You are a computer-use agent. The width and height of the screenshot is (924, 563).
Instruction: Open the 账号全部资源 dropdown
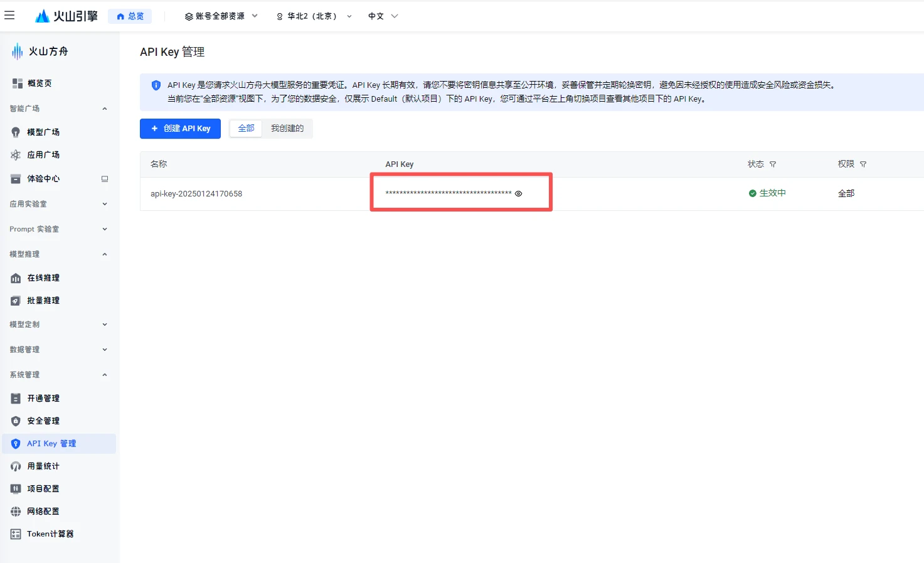pyautogui.click(x=221, y=16)
